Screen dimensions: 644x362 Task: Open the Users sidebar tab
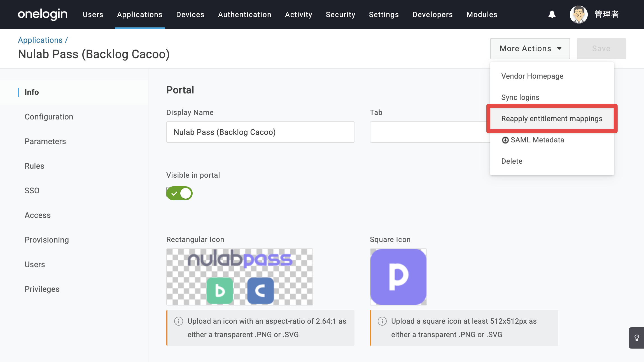pos(74,264)
